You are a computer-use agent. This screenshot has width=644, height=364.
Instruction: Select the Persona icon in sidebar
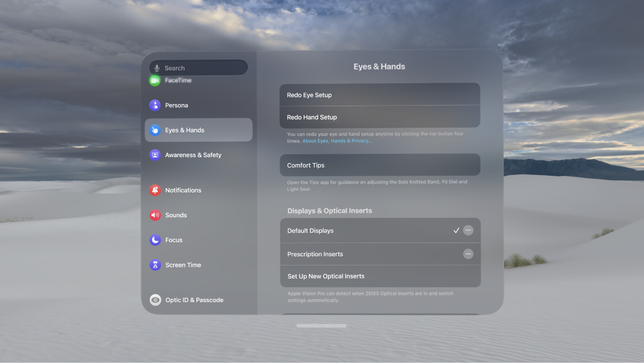pyautogui.click(x=155, y=105)
